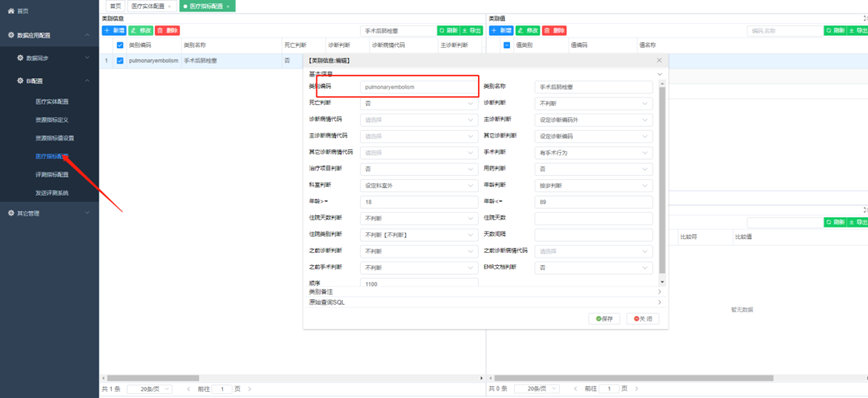
Task: Open 评测指标配置 in the sidebar
Action: [51, 174]
